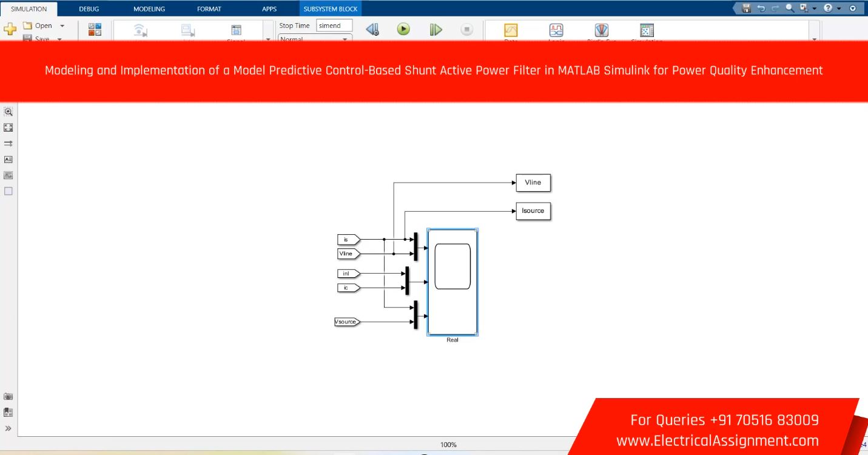Open the Data Inspector icon
The image size is (868, 455).
tap(511, 30)
